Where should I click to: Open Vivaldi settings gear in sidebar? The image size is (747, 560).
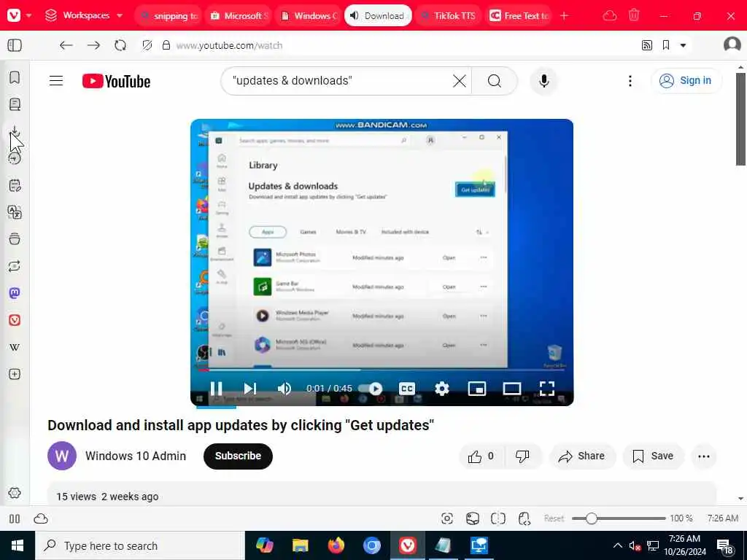(15, 493)
